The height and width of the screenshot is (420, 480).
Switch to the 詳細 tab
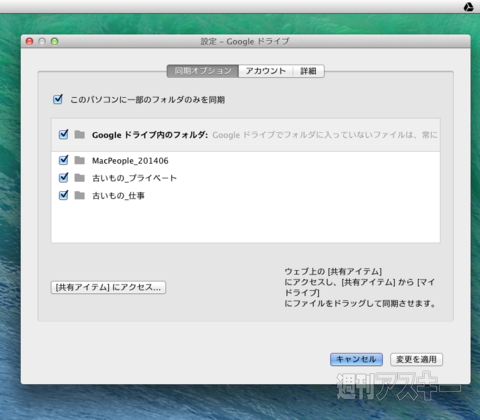click(308, 71)
